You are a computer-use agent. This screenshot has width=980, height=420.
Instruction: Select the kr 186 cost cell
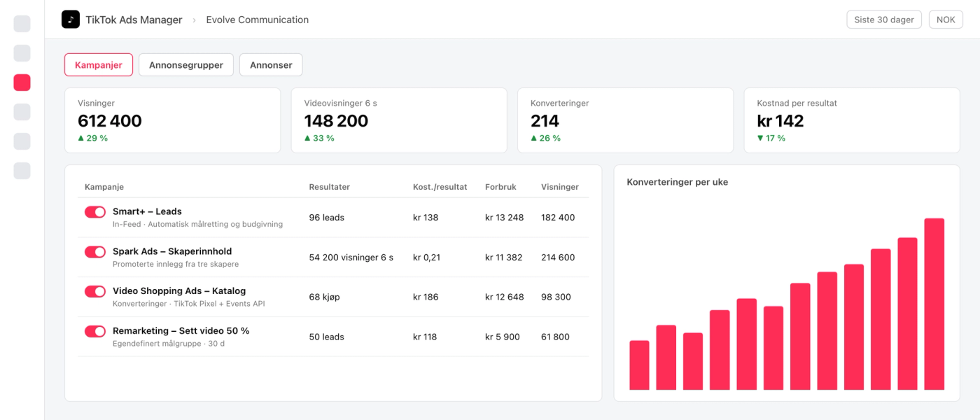(x=426, y=297)
